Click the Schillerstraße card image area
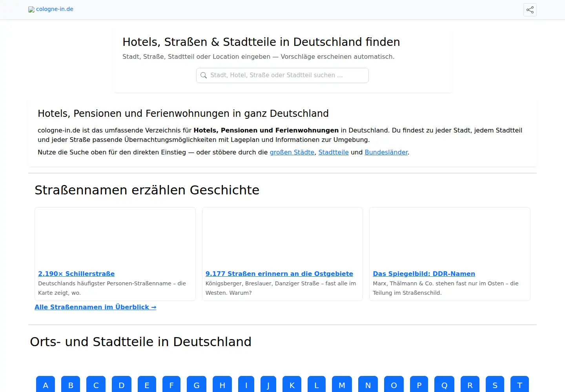Screen dimensions: 565x392 (115, 238)
